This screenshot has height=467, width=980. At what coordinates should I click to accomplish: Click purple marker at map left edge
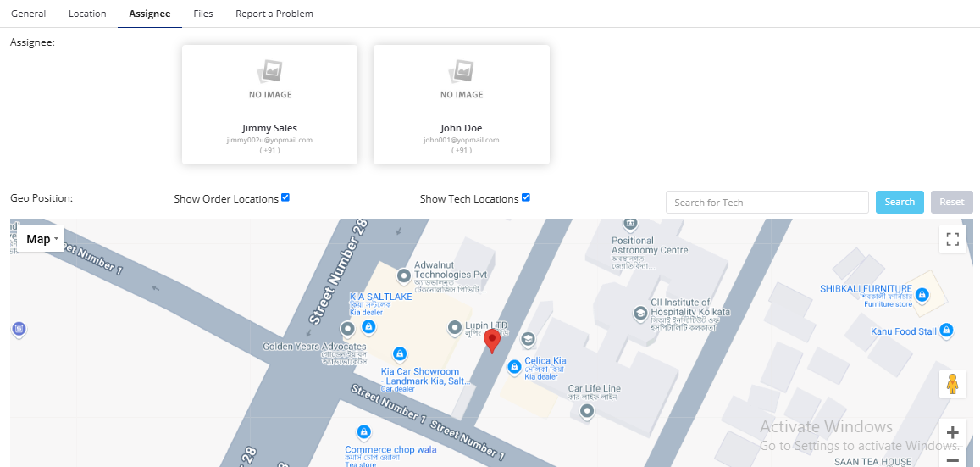(19, 329)
